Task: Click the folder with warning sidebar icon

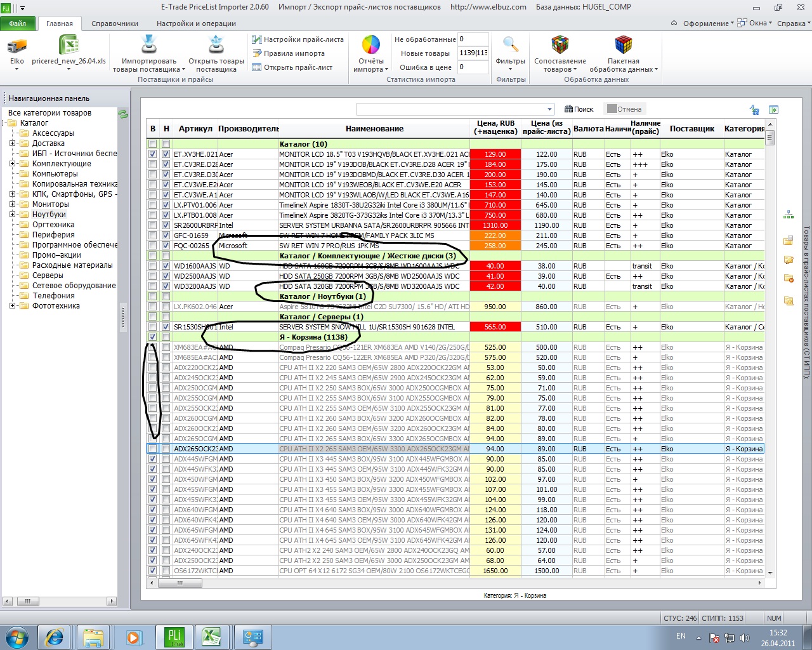Action: pos(789,300)
